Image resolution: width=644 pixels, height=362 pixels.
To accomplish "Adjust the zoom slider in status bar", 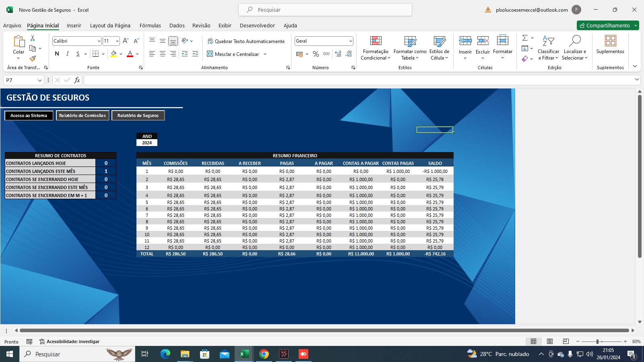I will point(598,341).
